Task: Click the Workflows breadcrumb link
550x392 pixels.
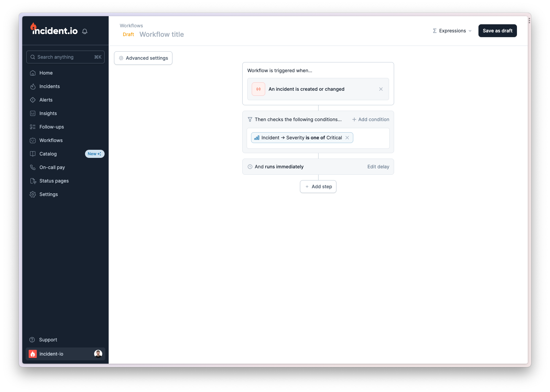Action: click(131, 26)
